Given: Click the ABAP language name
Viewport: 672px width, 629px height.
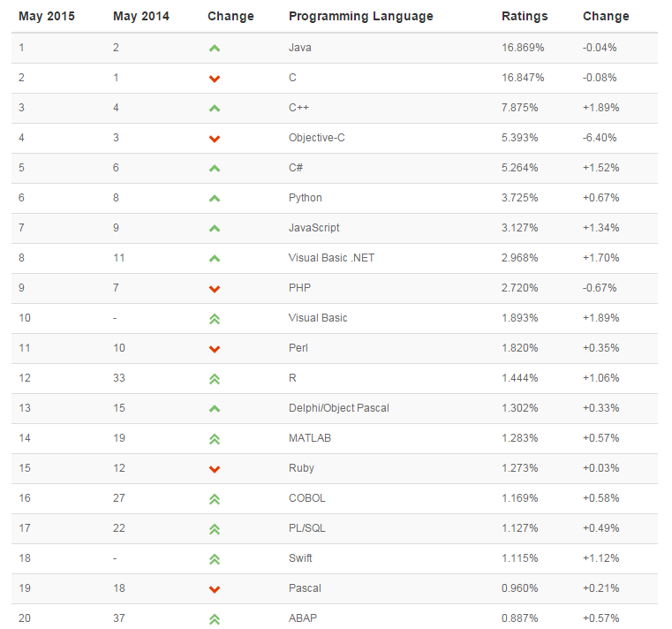Looking at the screenshot, I should pyautogui.click(x=301, y=618).
